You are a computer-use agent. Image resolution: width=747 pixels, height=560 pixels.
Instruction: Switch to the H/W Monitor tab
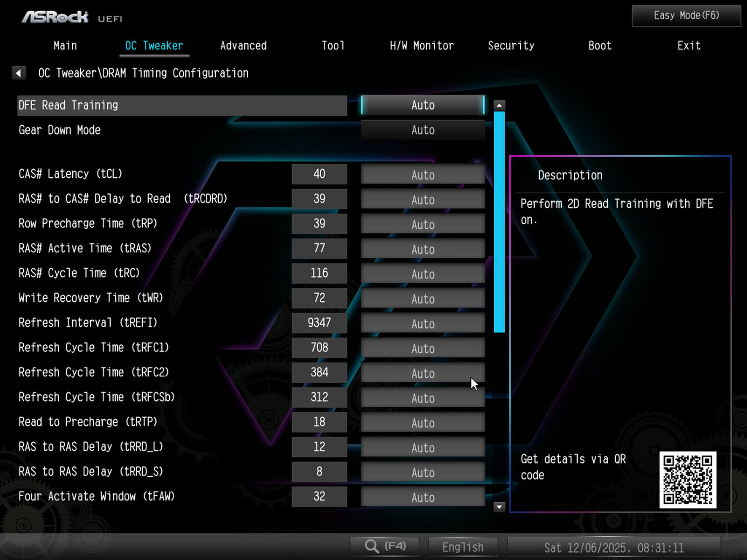pyautogui.click(x=422, y=45)
